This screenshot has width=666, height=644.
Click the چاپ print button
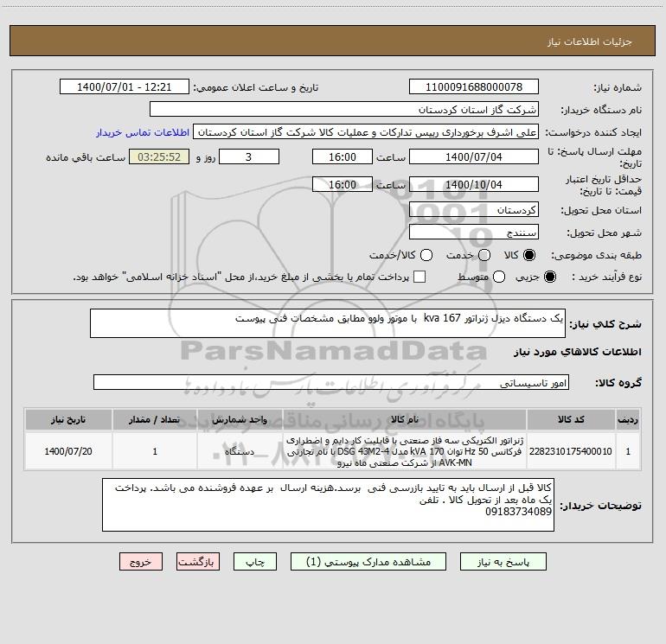[255, 562]
